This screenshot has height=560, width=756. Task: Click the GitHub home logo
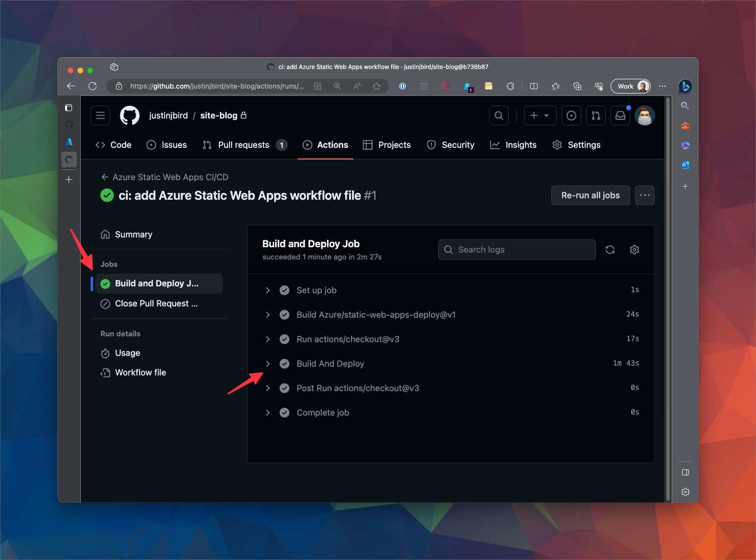coord(129,116)
